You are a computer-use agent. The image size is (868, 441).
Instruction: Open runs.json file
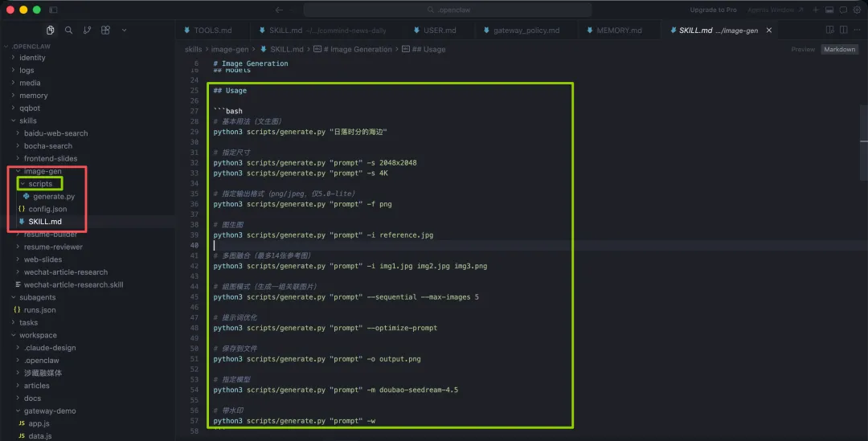(39, 310)
